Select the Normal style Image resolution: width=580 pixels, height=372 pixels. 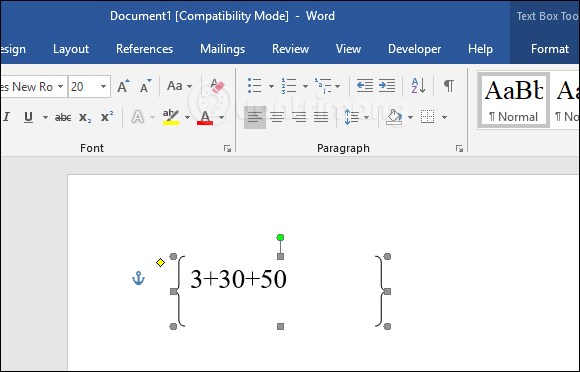pyautogui.click(x=513, y=100)
